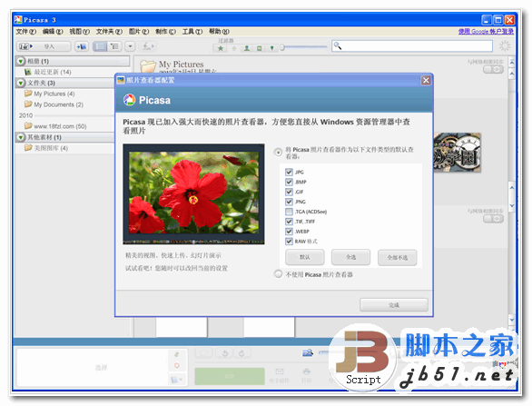Click the 完成 button

pyautogui.click(x=394, y=305)
